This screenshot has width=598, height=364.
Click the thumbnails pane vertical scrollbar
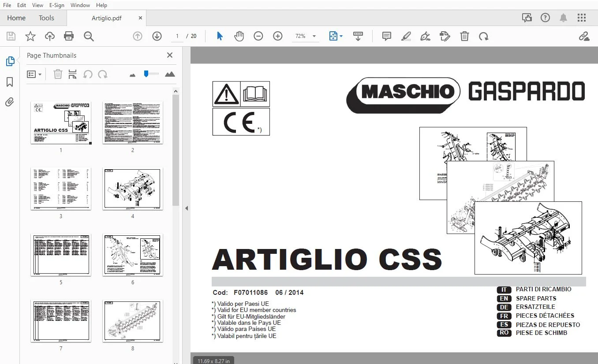175,151
